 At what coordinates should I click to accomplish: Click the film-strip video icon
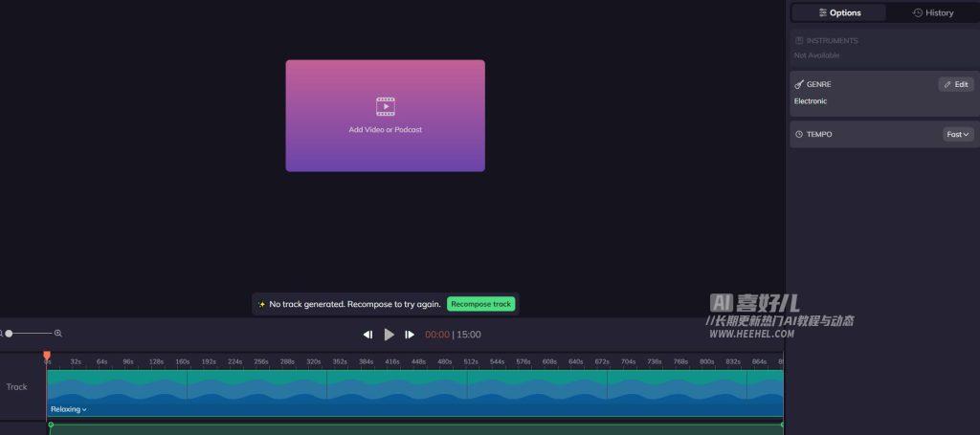[385, 107]
